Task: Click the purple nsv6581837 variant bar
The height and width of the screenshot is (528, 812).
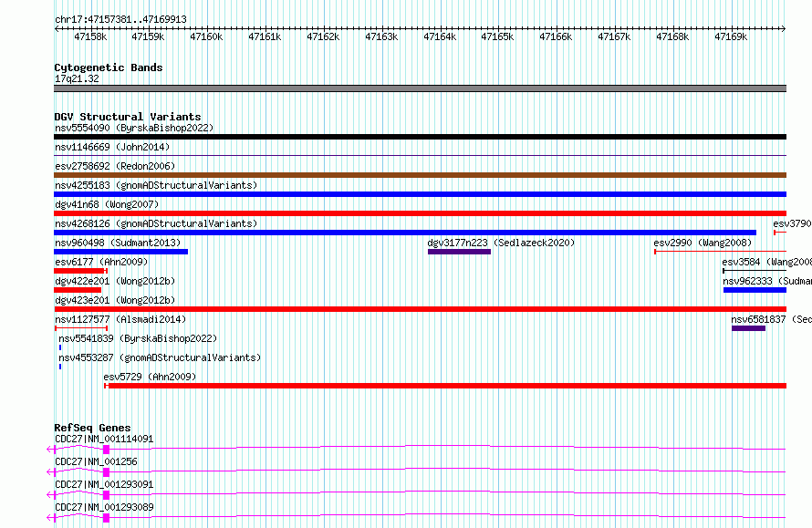Action: tap(748, 328)
